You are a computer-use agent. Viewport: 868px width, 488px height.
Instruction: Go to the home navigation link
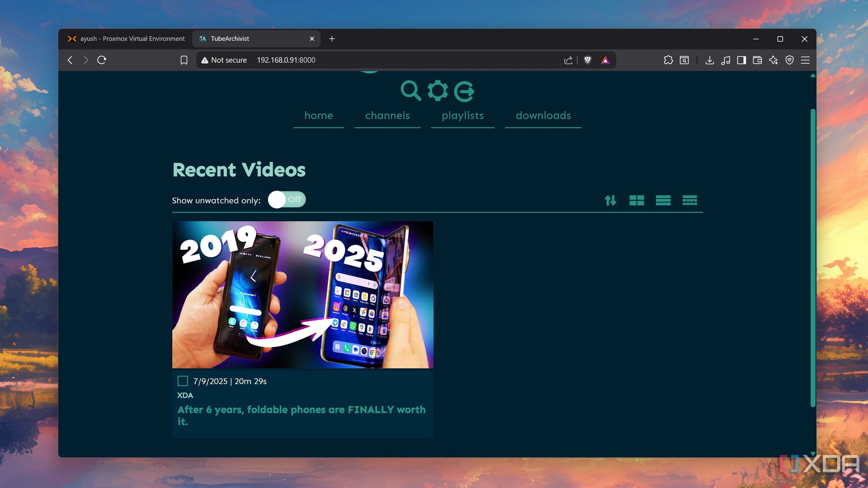click(x=318, y=115)
